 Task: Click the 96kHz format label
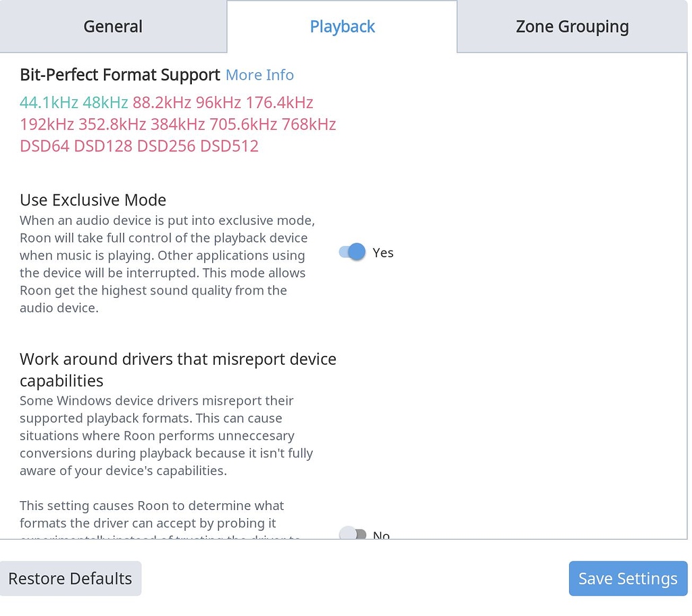(218, 103)
